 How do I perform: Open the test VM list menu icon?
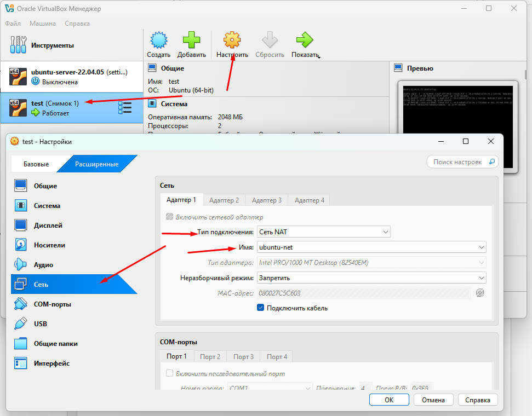coord(125,108)
